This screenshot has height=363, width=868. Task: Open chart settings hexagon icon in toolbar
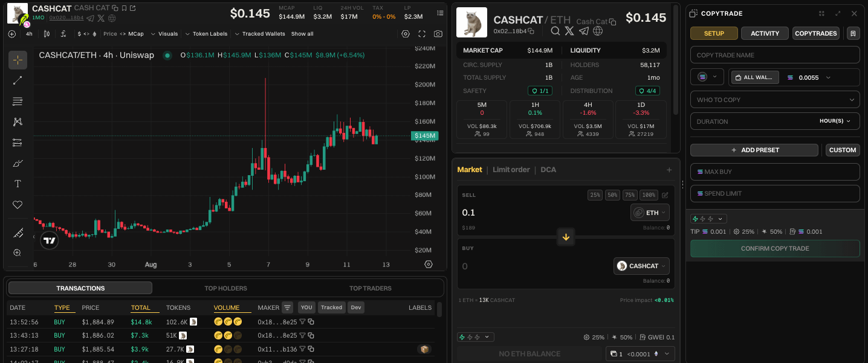click(x=406, y=34)
